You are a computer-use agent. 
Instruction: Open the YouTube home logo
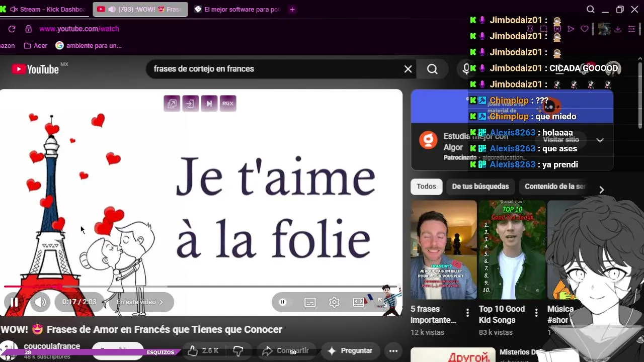(x=35, y=69)
